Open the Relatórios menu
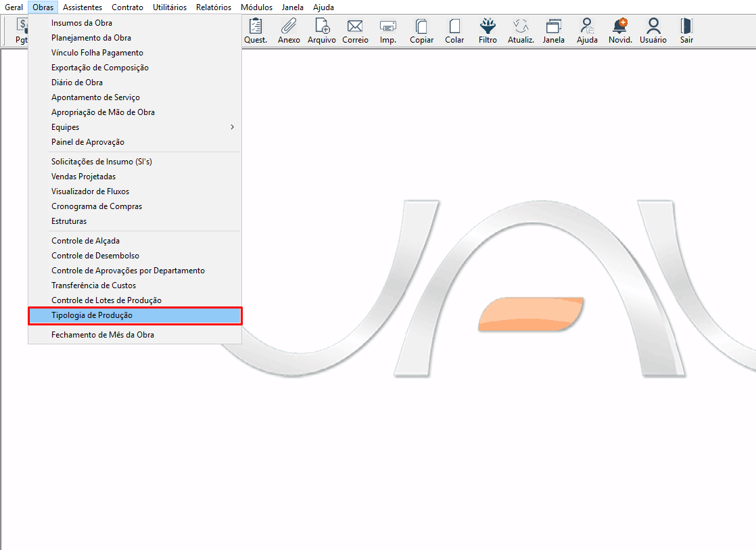756x550 pixels. (214, 7)
